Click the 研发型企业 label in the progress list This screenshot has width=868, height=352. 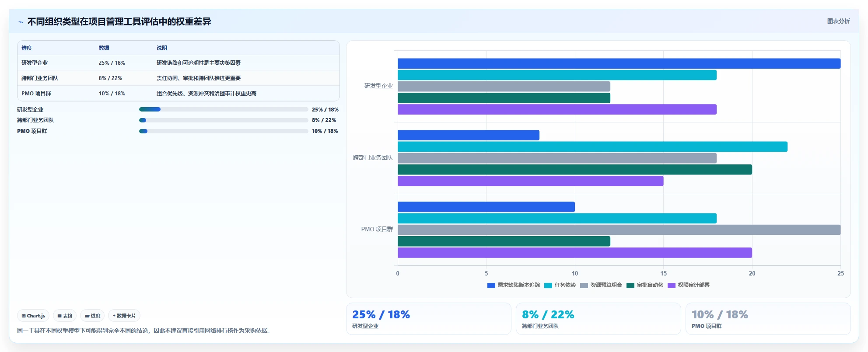pyautogui.click(x=30, y=110)
